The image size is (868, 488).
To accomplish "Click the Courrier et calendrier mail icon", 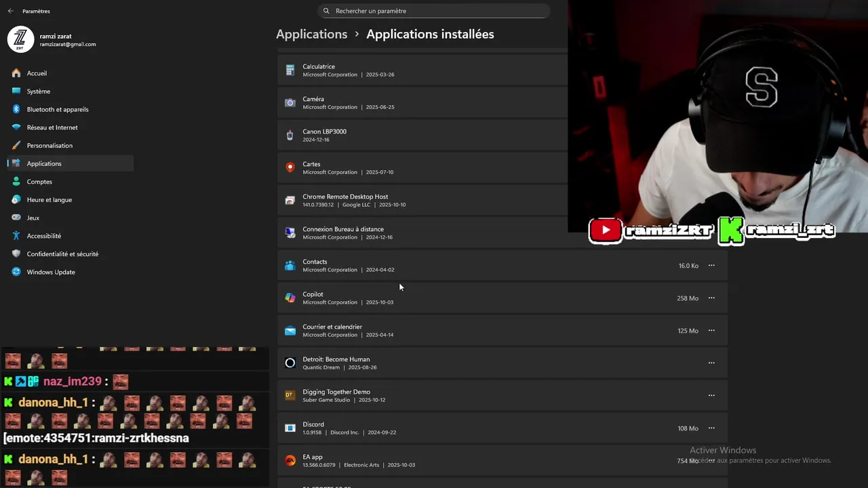I will click(x=290, y=331).
